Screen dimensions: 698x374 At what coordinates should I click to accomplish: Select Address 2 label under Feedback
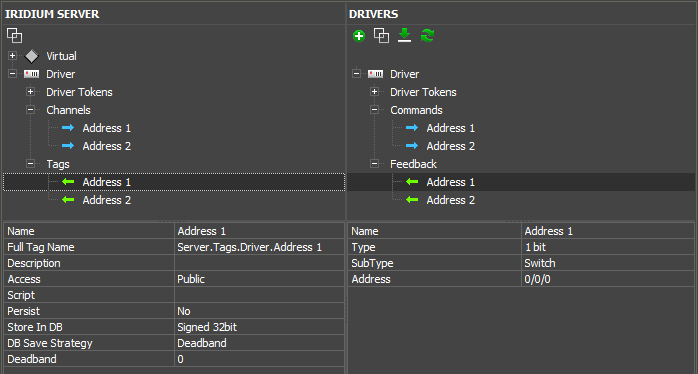tap(451, 200)
